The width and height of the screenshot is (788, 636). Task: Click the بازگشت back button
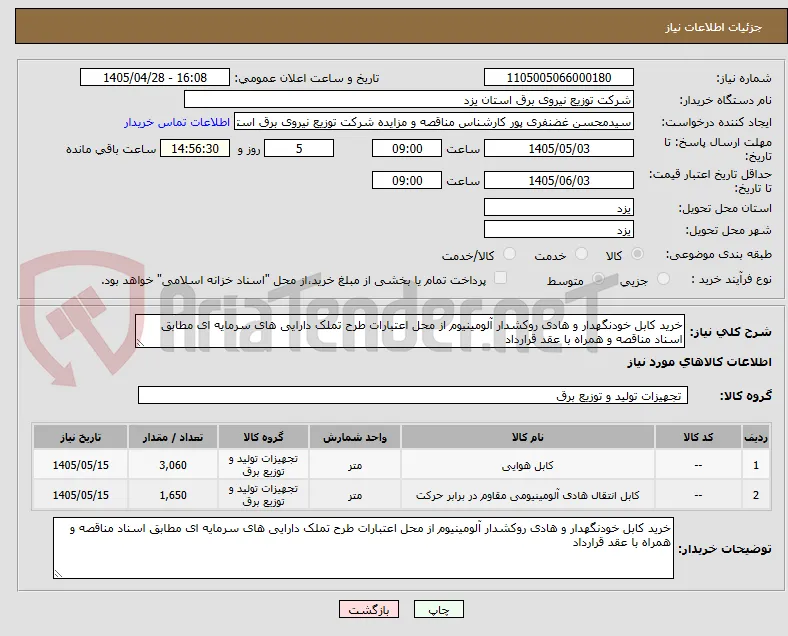coord(369,609)
